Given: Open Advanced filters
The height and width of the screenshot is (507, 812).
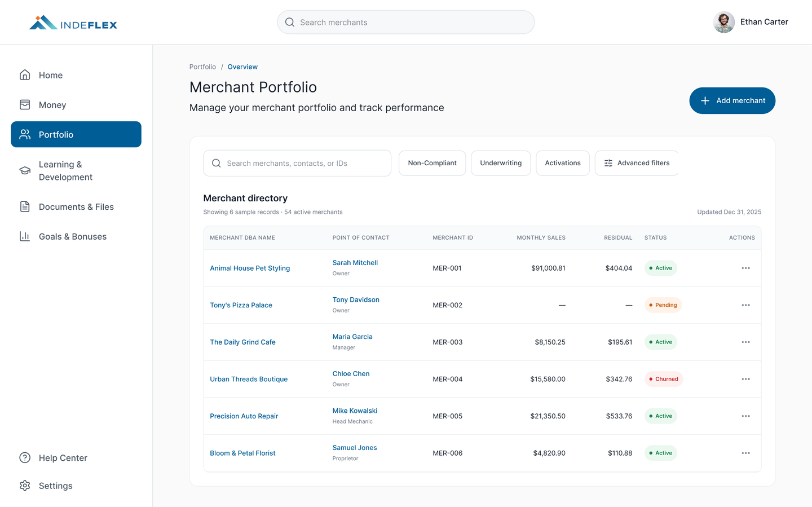Looking at the screenshot, I should point(637,163).
